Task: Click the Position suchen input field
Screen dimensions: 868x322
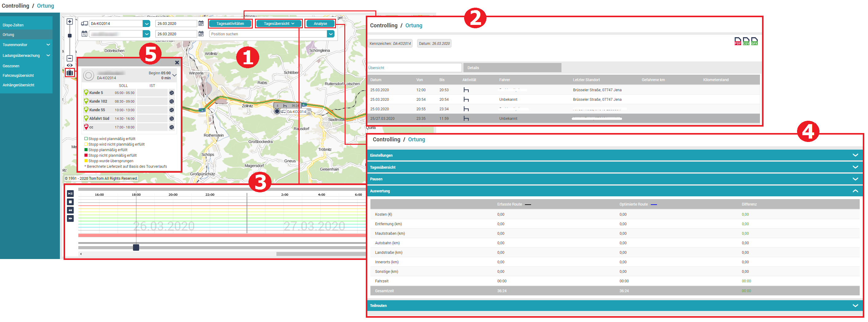Action: point(268,34)
